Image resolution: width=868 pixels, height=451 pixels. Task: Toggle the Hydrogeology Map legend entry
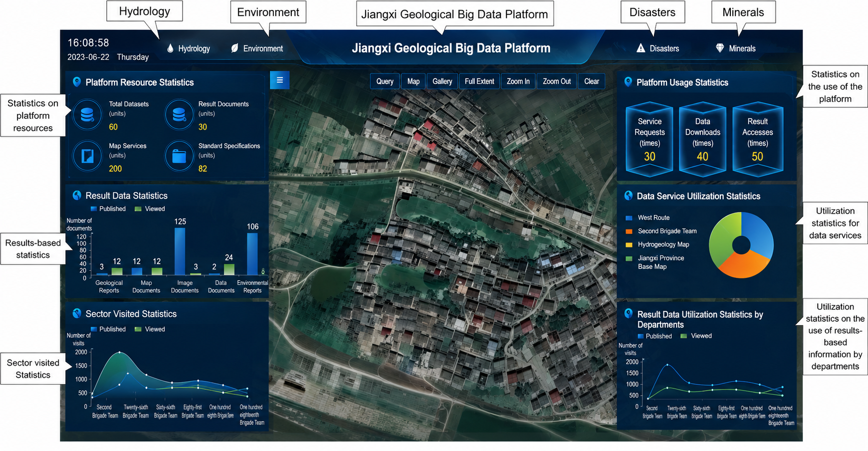[x=657, y=244]
